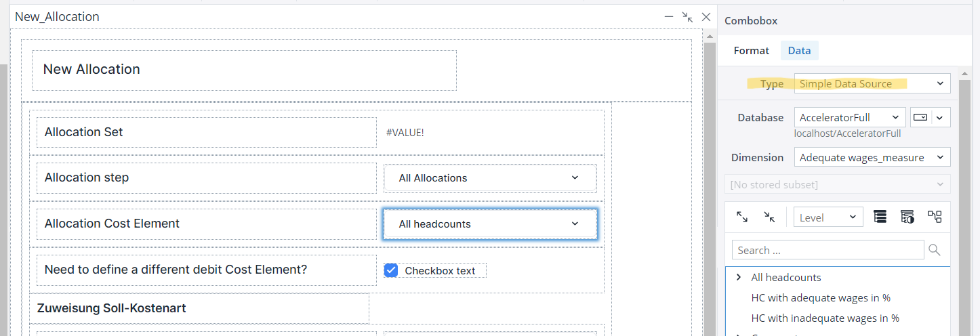Viewport: 980px width, 336px height.
Task: Open the AcceleratorFull database dropdown
Action: (x=849, y=117)
